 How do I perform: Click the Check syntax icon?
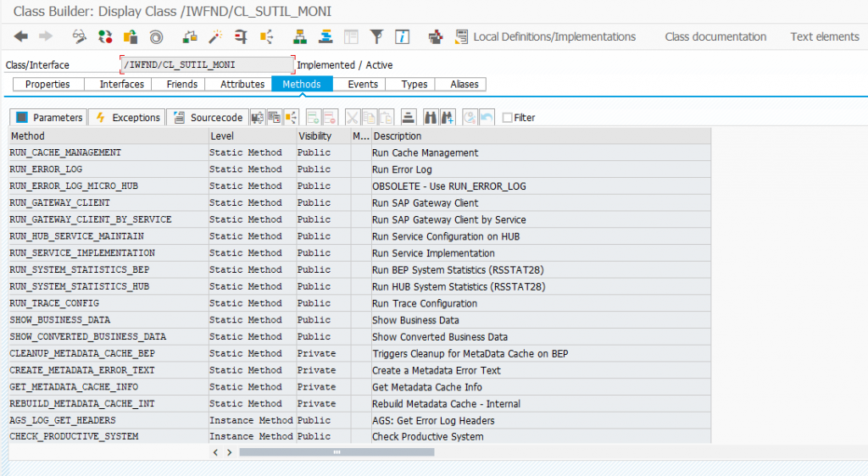[x=190, y=36]
